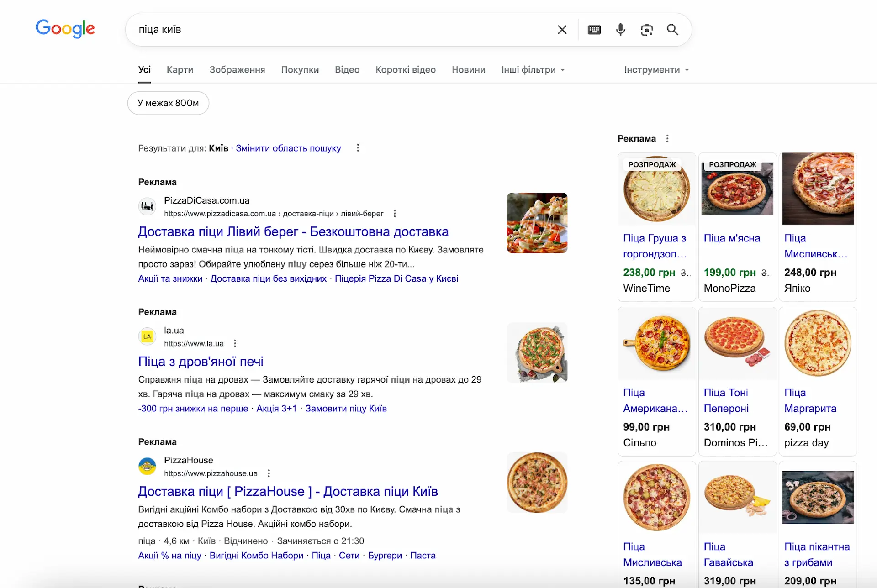Open the Япіко Піца Мисливська product image

pyautogui.click(x=818, y=189)
